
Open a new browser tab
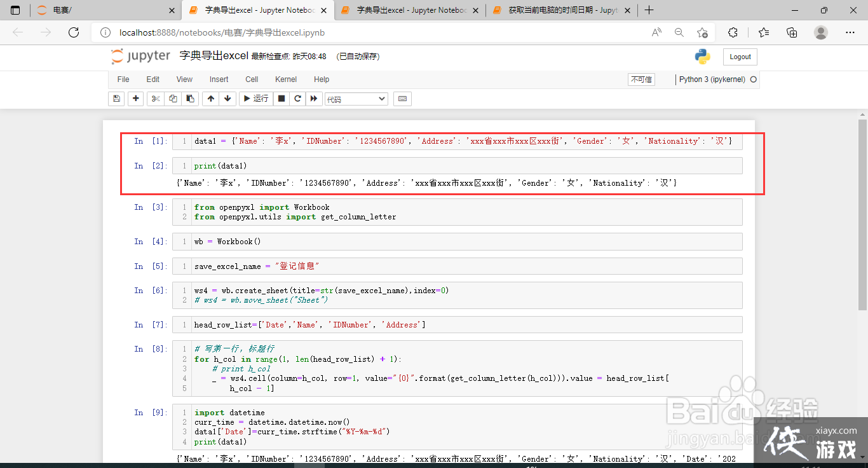click(649, 10)
